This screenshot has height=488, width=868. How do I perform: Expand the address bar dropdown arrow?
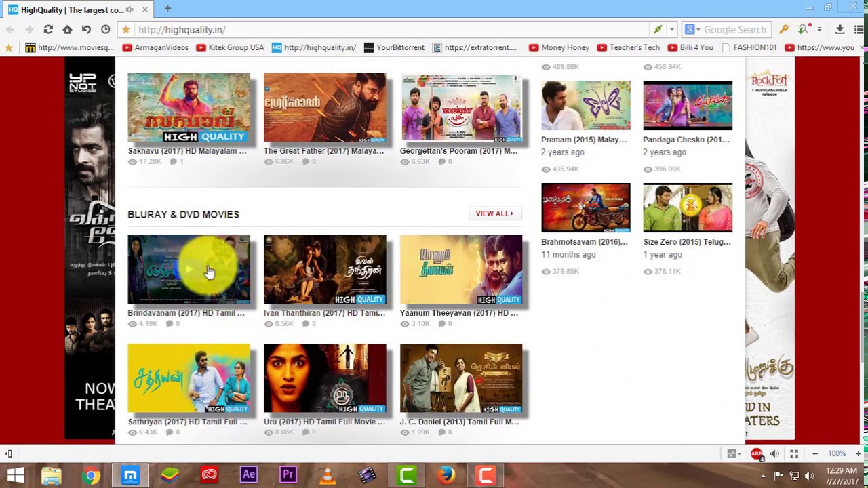coord(671,30)
